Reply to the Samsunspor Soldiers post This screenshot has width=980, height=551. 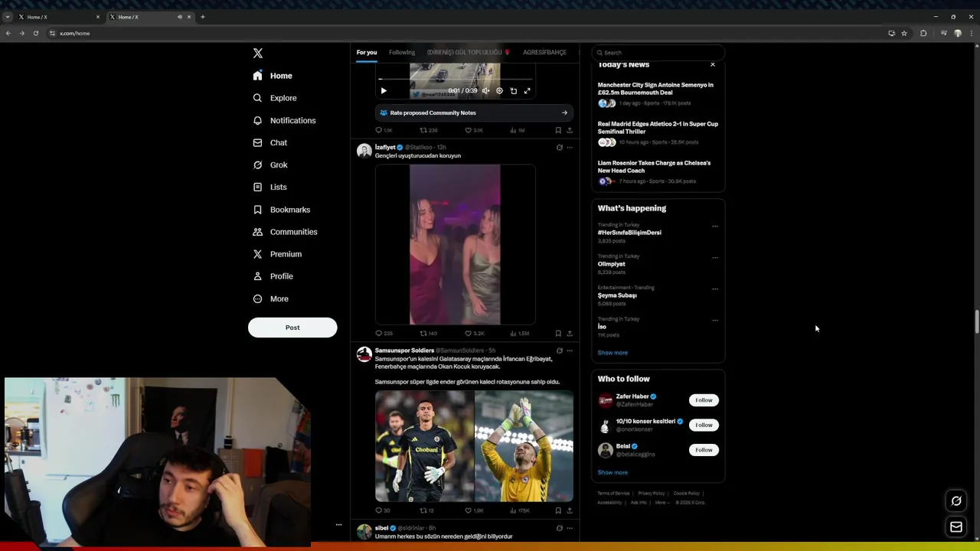(x=383, y=510)
